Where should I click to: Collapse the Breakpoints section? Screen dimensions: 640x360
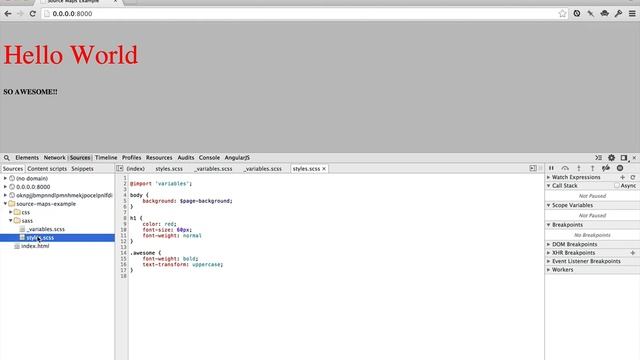[x=549, y=225]
